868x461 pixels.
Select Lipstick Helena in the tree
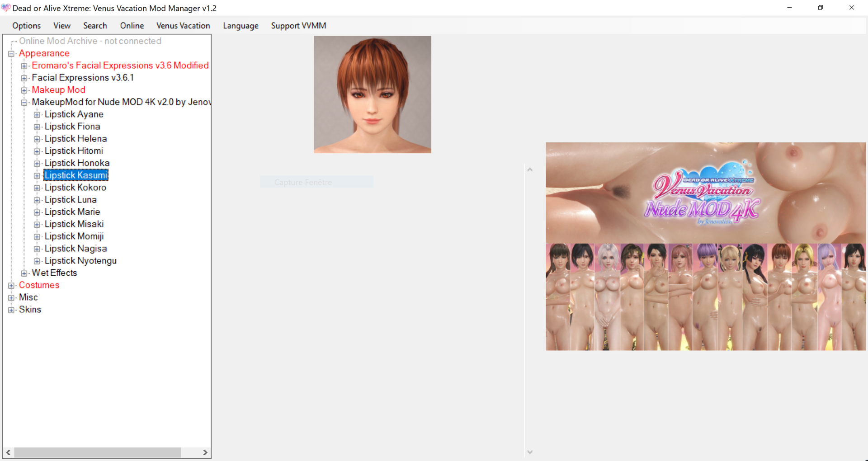coord(75,139)
